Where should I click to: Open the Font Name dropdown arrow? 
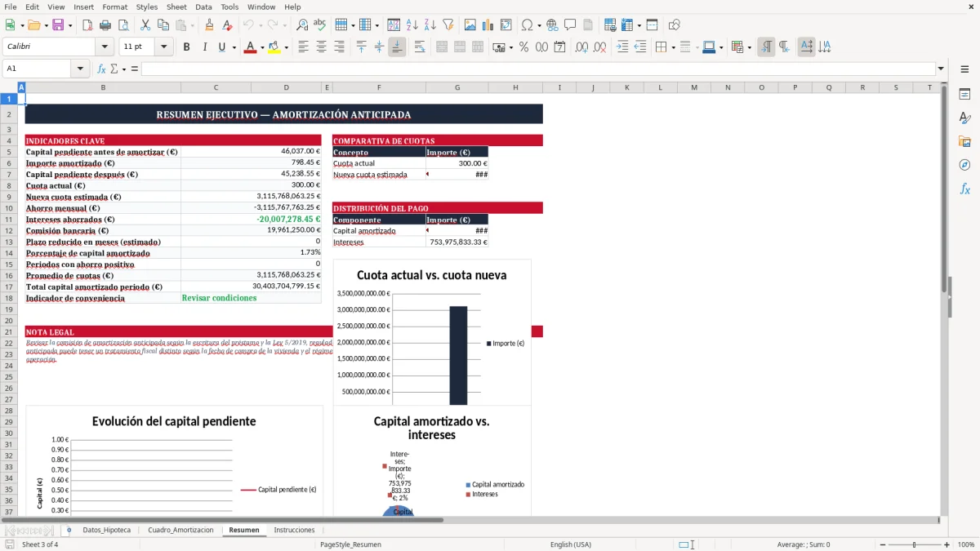105,47
